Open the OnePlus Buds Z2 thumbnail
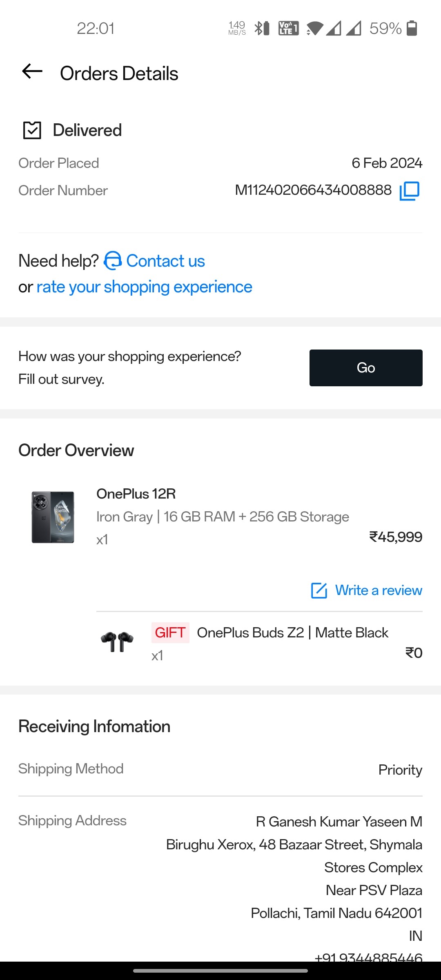The width and height of the screenshot is (441, 980). 117,642
